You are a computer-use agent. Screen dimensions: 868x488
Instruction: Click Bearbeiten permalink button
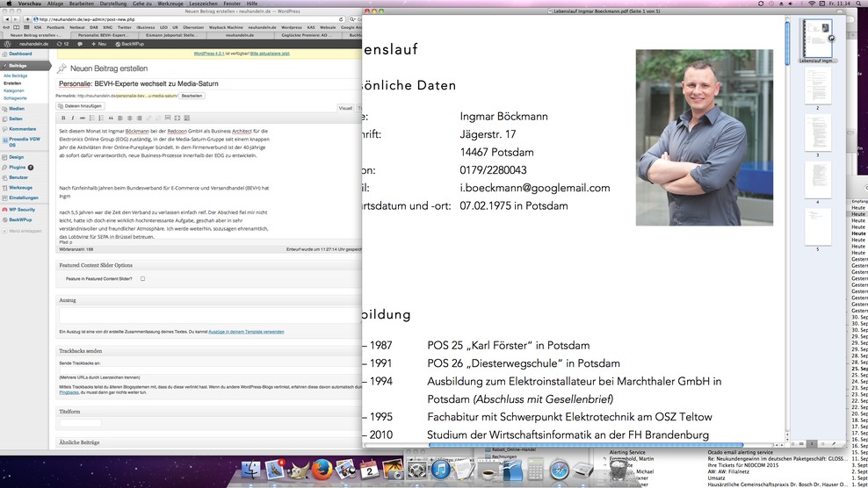[x=192, y=96]
